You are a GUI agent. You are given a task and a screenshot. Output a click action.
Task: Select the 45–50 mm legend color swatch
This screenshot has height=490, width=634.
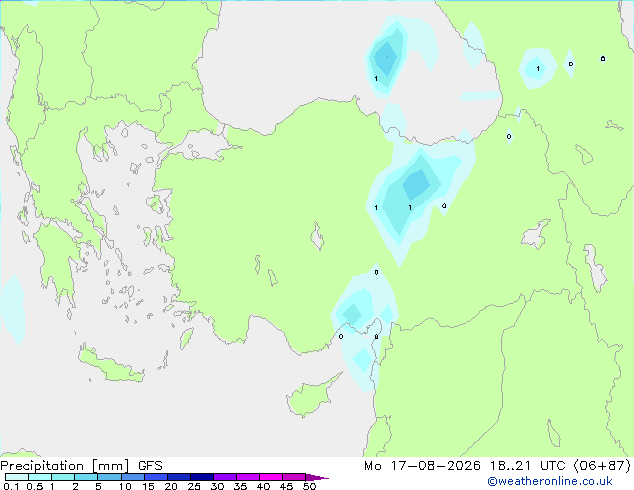point(294,477)
